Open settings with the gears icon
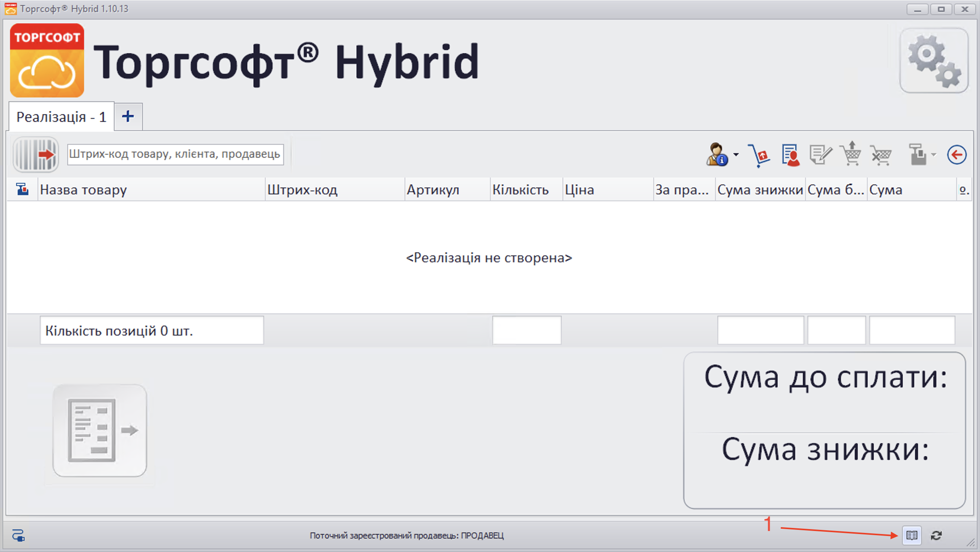 pos(933,61)
